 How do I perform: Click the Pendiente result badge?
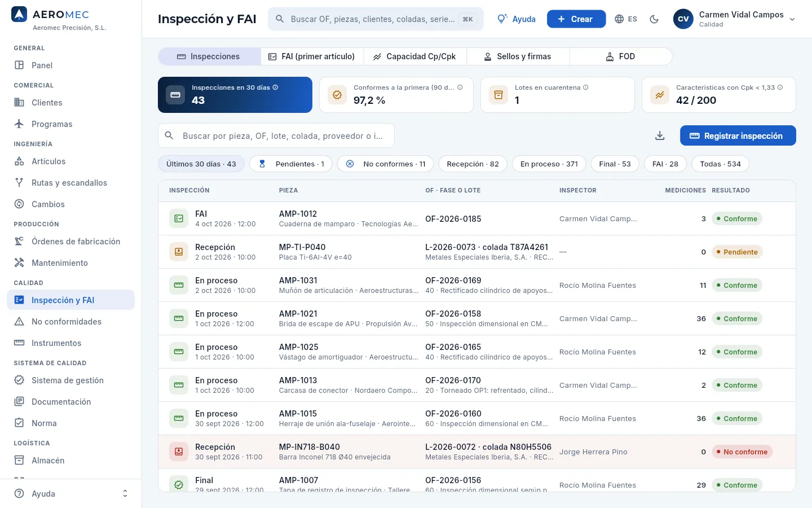[x=737, y=252]
